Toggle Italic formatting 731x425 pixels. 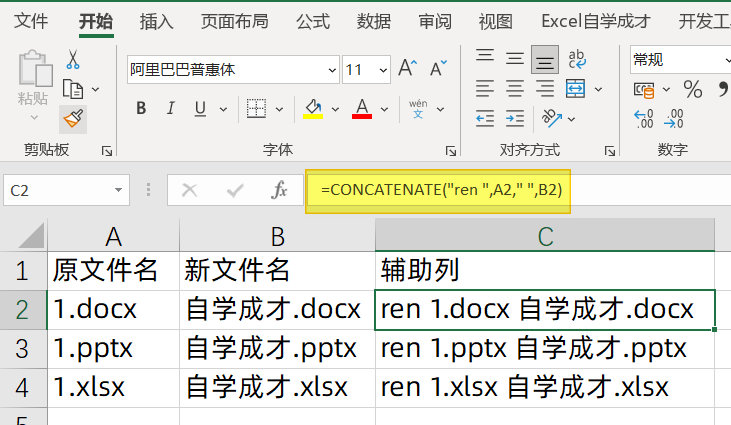(x=171, y=109)
